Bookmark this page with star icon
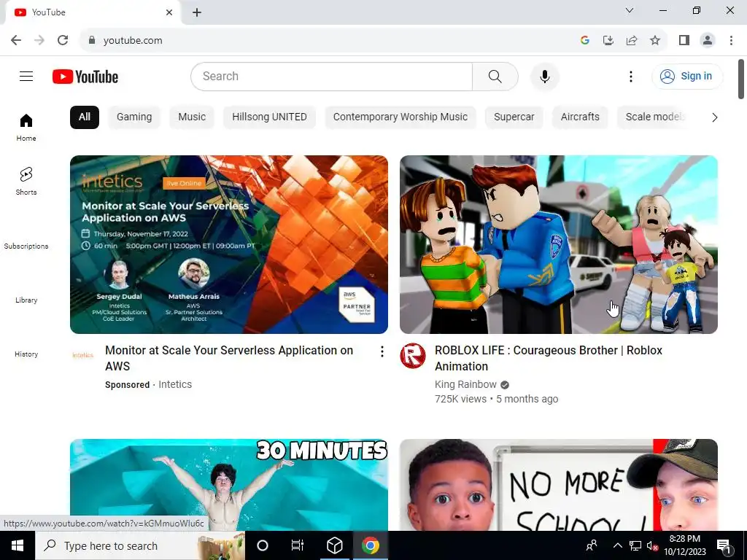The image size is (747, 560). point(655,40)
